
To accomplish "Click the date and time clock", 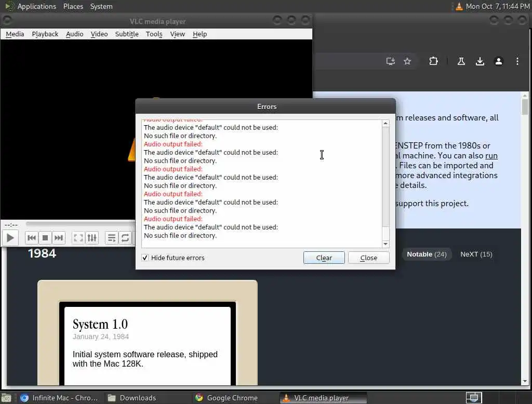I will [497, 6].
